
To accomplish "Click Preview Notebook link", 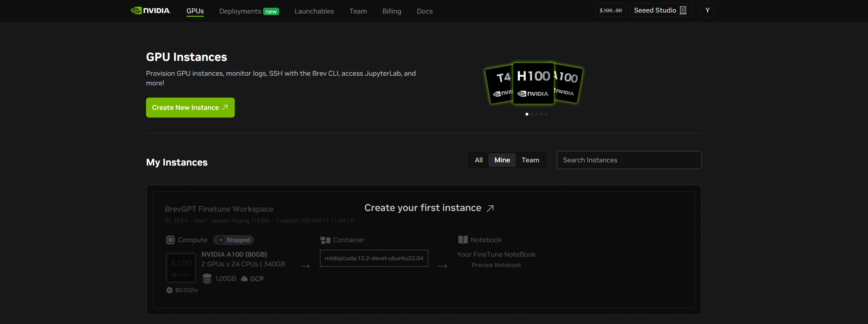I will (x=496, y=265).
